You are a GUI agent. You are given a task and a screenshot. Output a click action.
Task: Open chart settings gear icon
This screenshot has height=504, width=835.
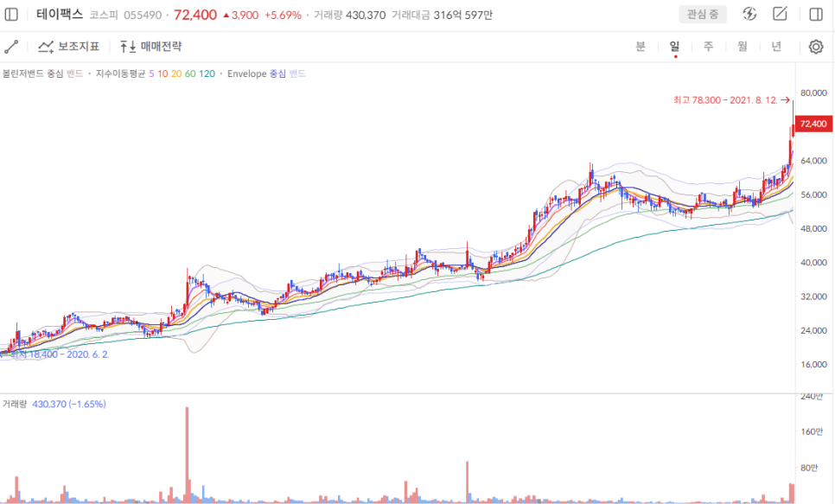point(816,47)
